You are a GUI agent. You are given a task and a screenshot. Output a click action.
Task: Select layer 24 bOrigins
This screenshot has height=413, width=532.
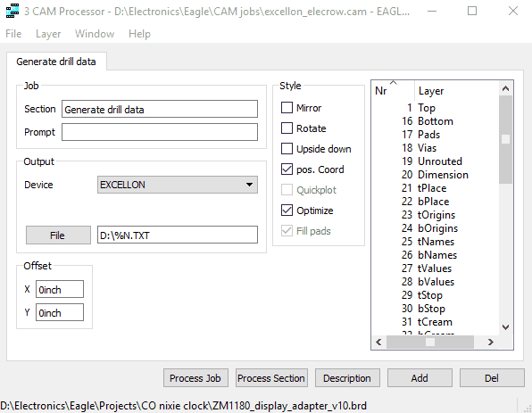pyautogui.click(x=436, y=228)
